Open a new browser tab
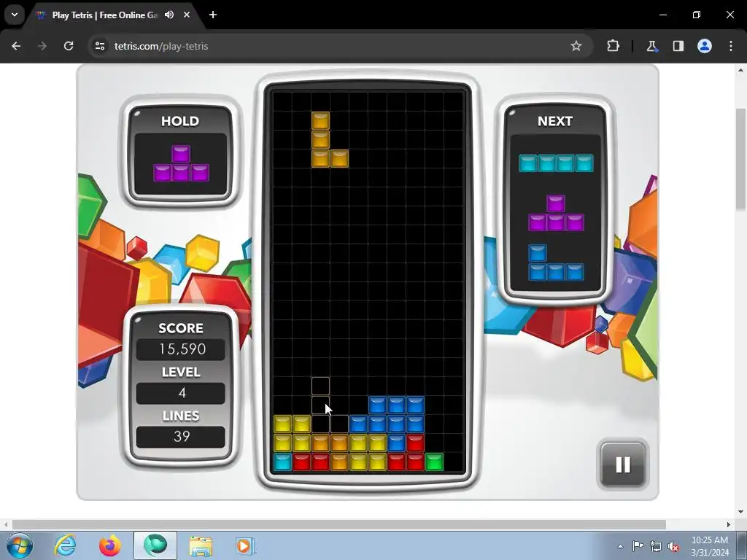The image size is (747, 560). click(213, 15)
